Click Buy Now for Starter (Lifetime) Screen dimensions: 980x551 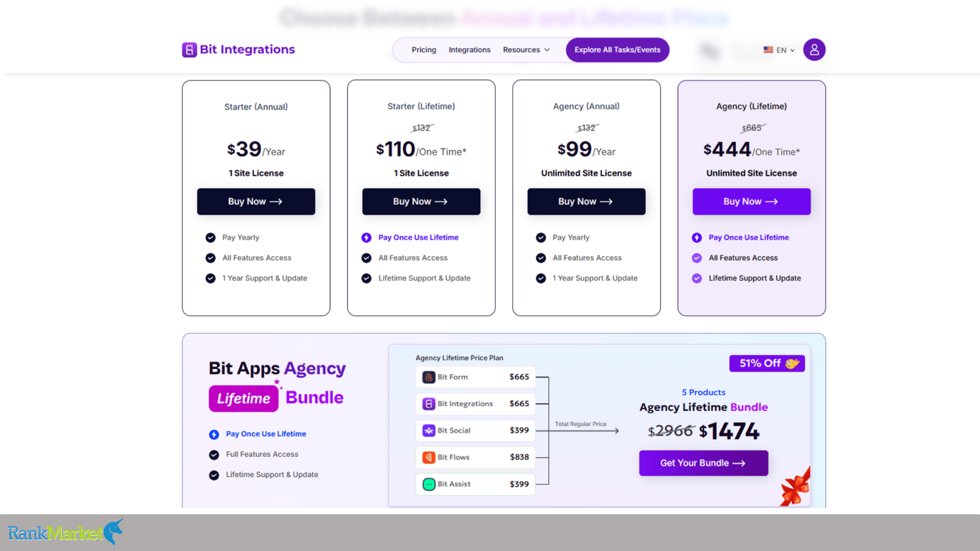(x=421, y=202)
